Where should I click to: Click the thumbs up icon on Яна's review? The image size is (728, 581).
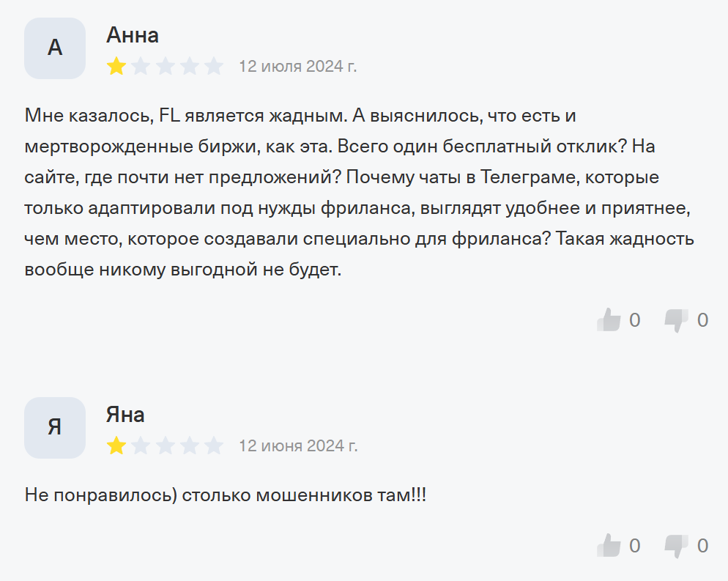pos(610,546)
